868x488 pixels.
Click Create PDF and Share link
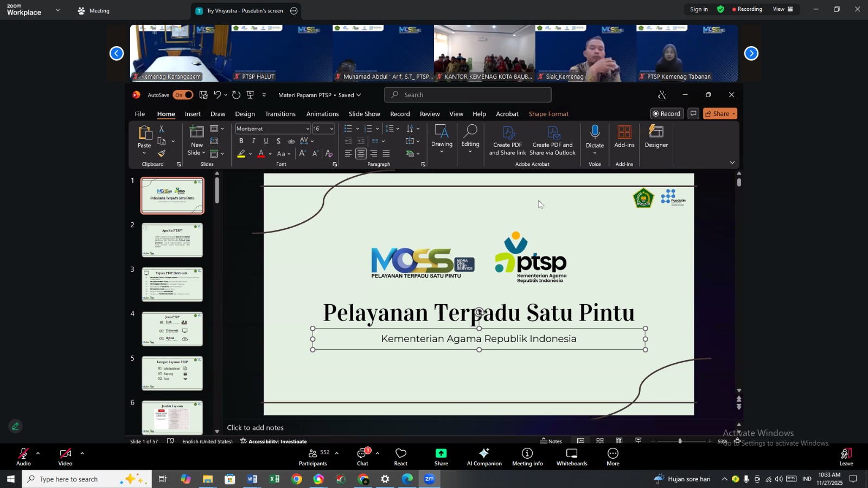click(507, 141)
